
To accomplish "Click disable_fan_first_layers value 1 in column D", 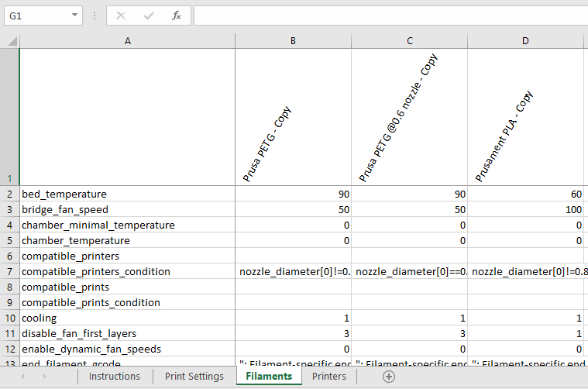I will coord(526,333).
